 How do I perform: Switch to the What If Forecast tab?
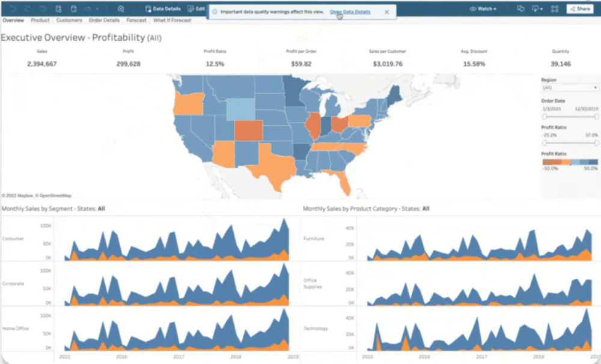coord(172,20)
